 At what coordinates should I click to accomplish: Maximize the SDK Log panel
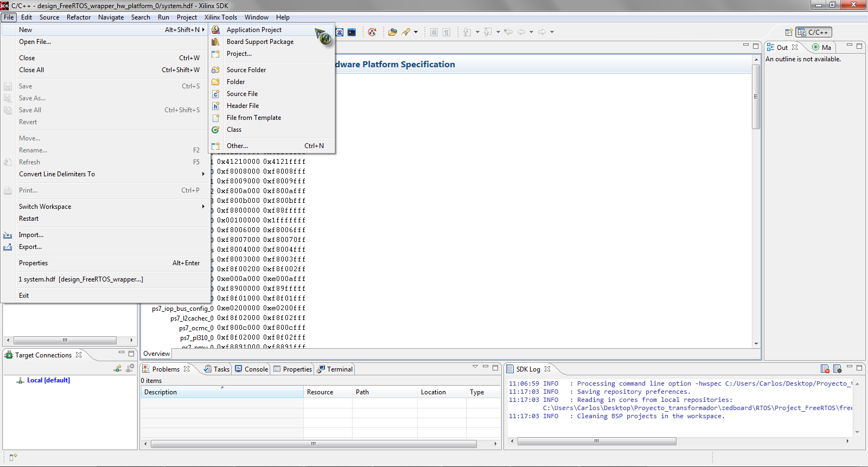tap(859, 367)
